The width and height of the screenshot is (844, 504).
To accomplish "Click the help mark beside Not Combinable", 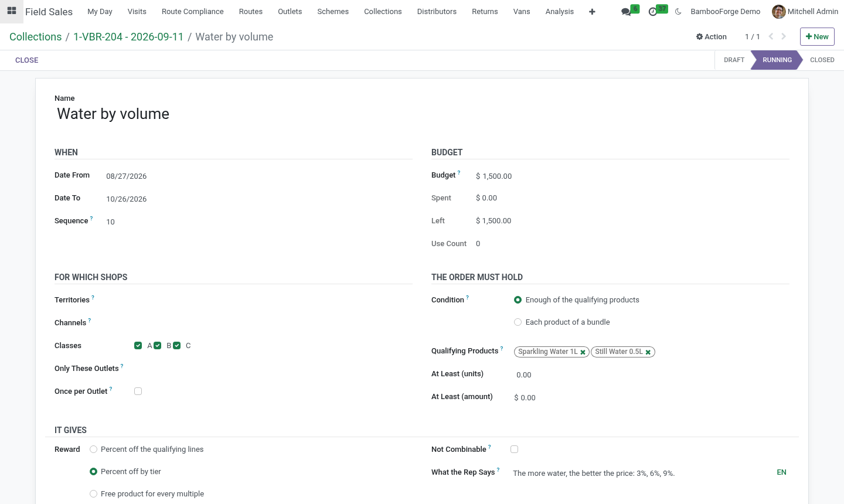I will (490, 447).
